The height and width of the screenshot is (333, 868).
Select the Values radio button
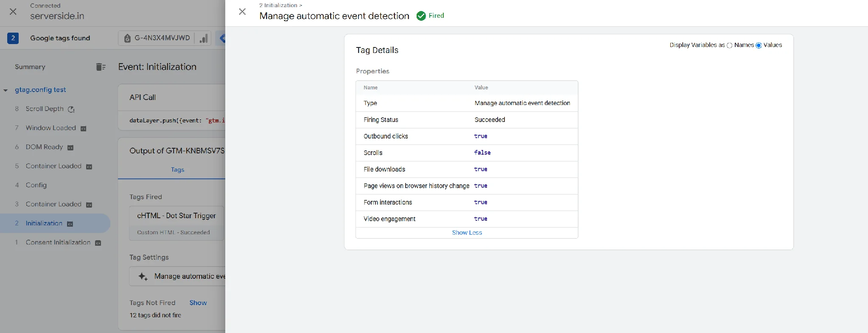pyautogui.click(x=759, y=45)
